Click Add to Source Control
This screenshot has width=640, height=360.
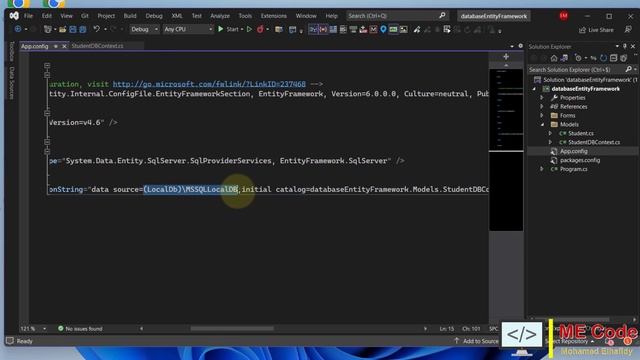click(x=476, y=341)
